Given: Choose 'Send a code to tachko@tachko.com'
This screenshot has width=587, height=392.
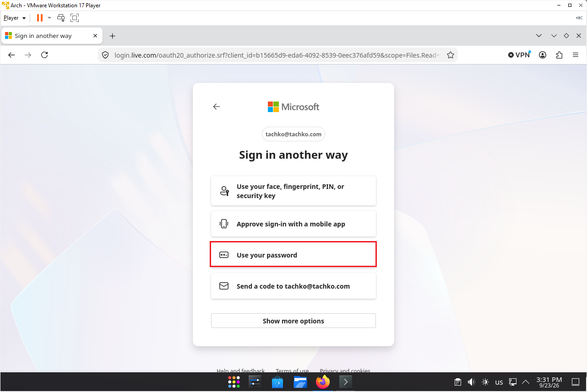Looking at the screenshot, I should pos(293,286).
